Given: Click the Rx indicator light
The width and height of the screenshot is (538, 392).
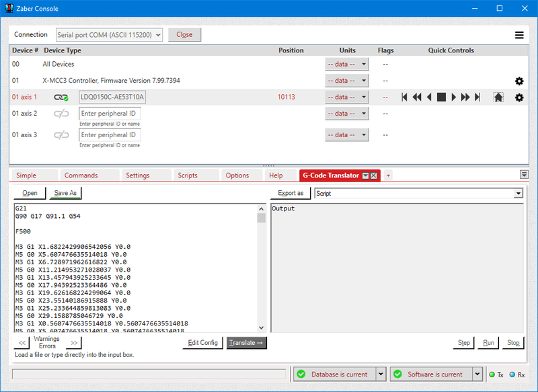Looking at the screenshot, I should [x=512, y=375].
